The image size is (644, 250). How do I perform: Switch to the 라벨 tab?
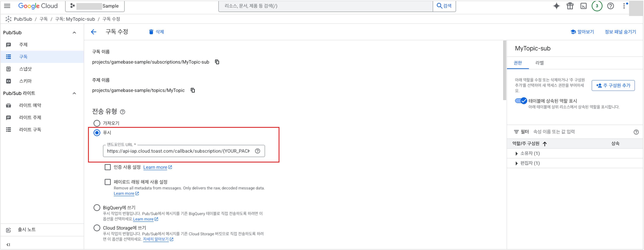pyautogui.click(x=540, y=63)
